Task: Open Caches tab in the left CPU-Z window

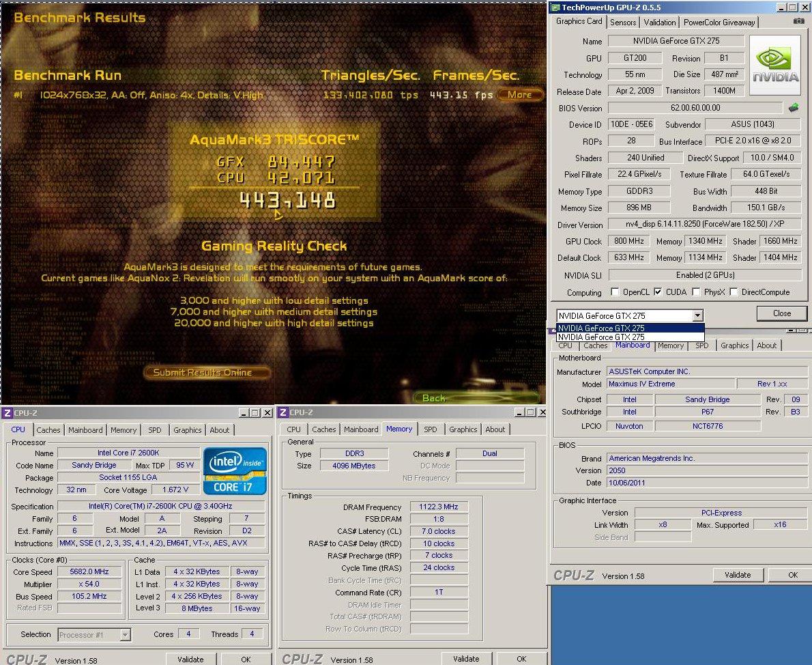Action: pyautogui.click(x=48, y=430)
